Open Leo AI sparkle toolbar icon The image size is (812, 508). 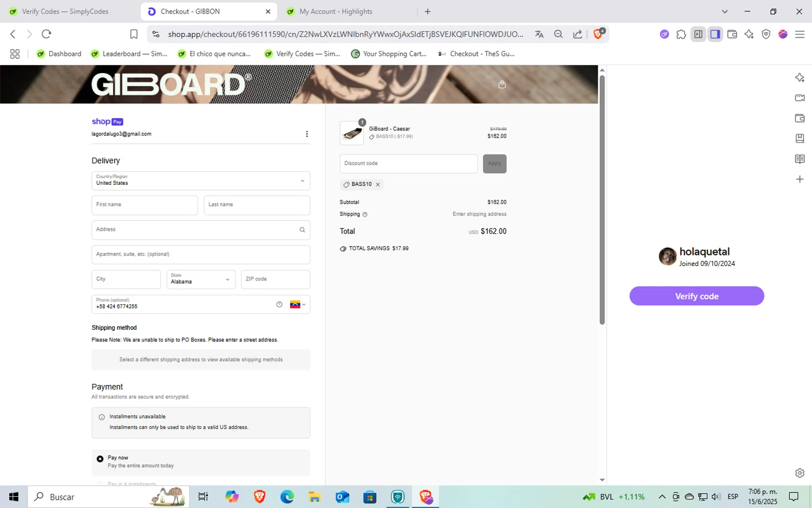[x=749, y=34]
